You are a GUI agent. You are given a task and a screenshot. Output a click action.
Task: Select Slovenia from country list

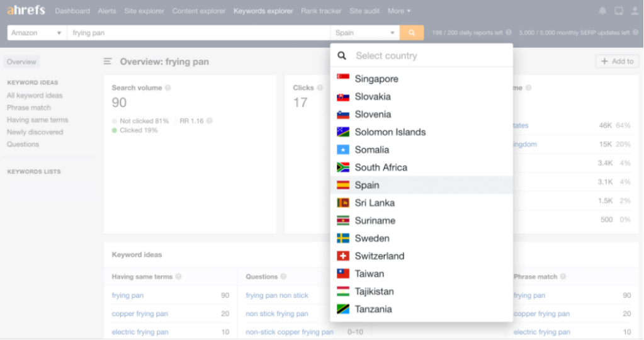point(421,114)
